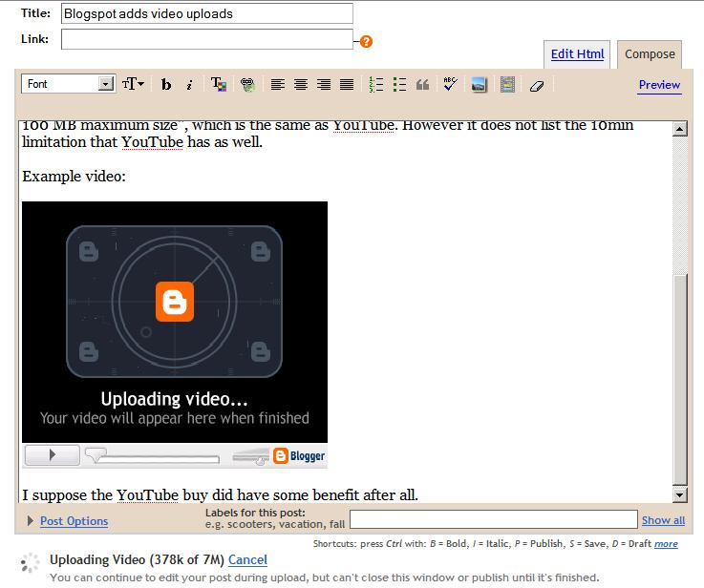Viewport: 704px width, 588px height.
Task: Toggle italic formatting
Action: (189, 84)
